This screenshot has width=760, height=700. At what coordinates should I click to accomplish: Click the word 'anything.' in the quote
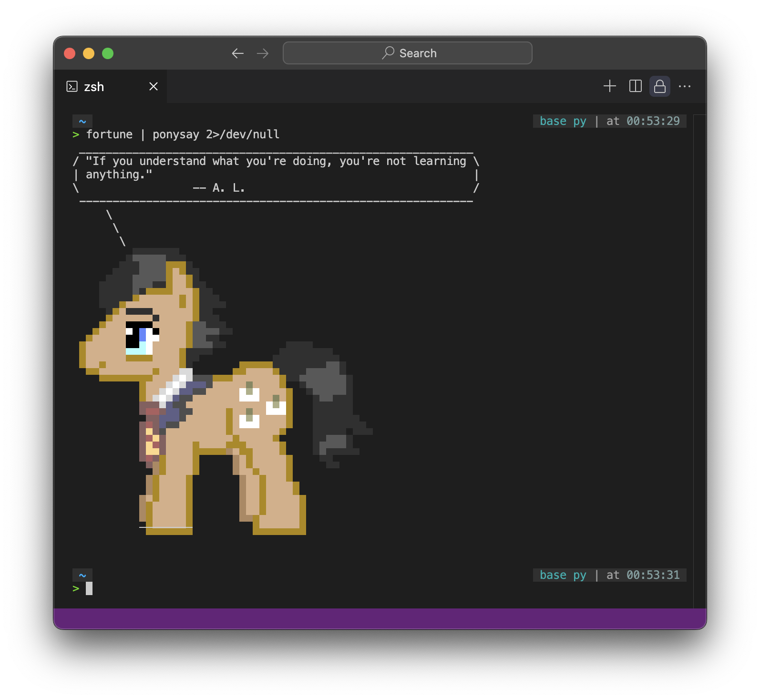click(x=119, y=175)
